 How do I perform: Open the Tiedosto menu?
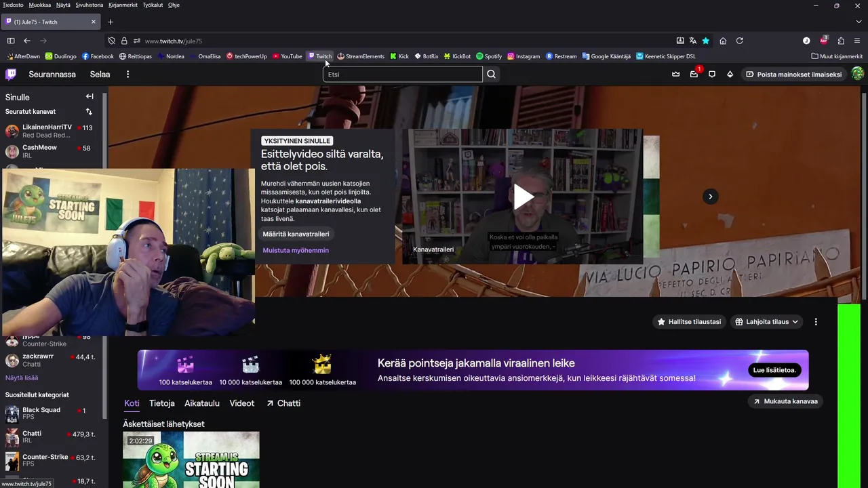coord(13,5)
